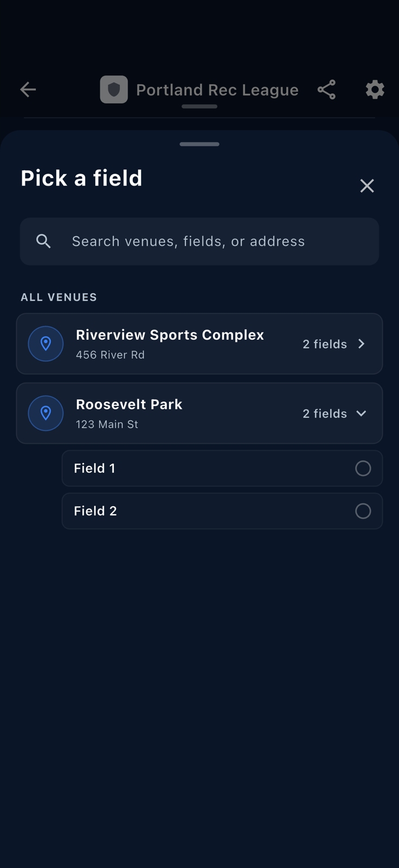Tap Roosevelt Park venue name
The height and width of the screenshot is (868, 399).
pyautogui.click(x=129, y=405)
